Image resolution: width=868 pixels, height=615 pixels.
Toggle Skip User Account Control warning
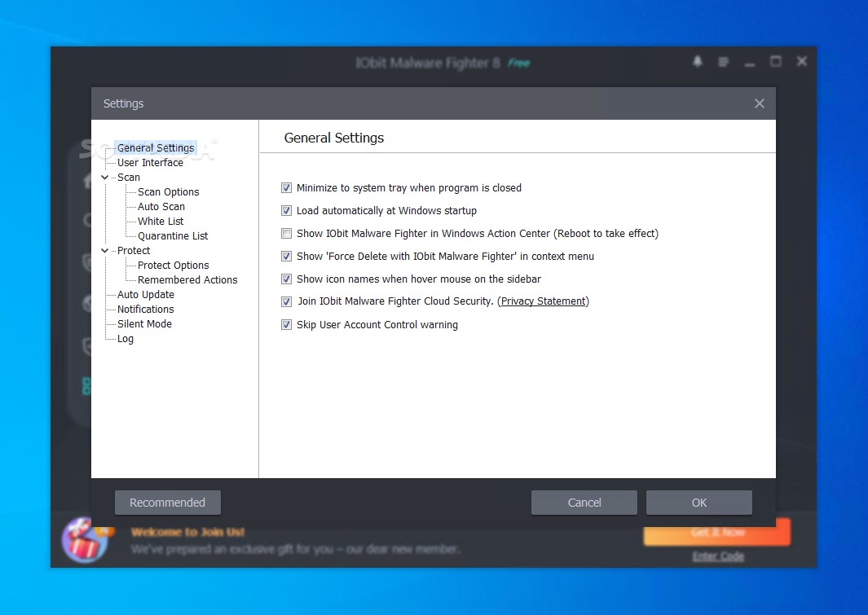(286, 325)
